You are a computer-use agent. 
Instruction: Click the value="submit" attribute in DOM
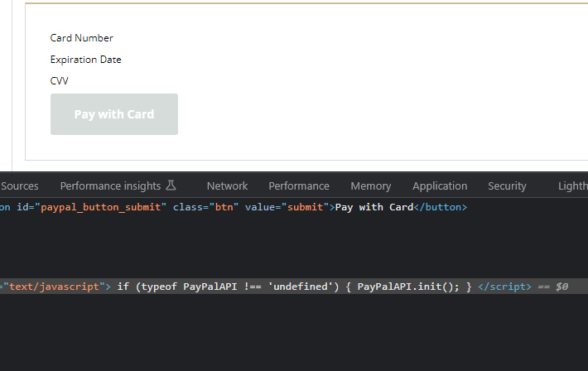[x=287, y=207]
